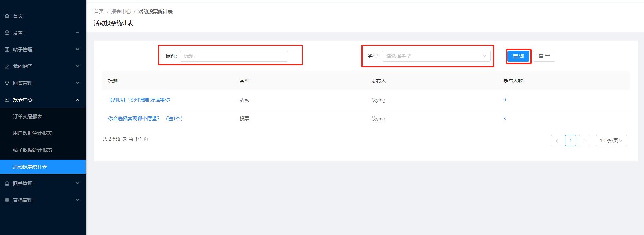Click the 查询 search button
Screen dimensions: 644x235
pos(518,56)
